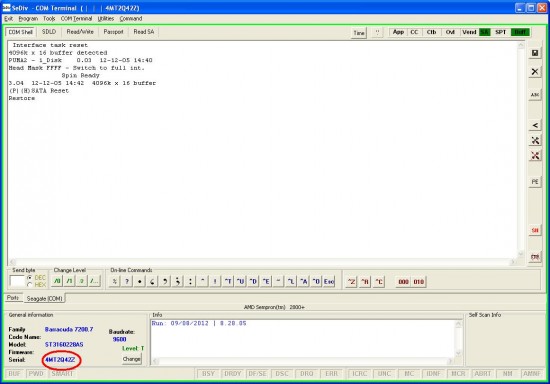Select the Ports tab
The height and width of the screenshot is (384, 550).
click(13, 298)
